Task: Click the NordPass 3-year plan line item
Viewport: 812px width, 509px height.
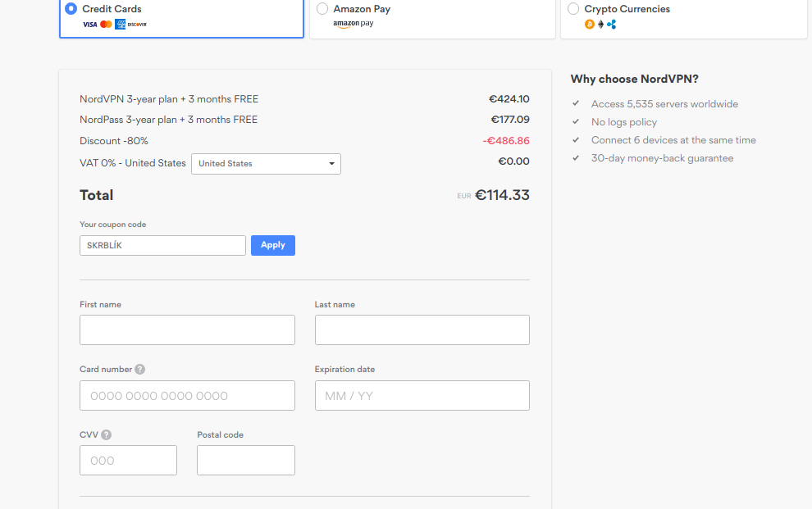Action: pos(168,120)
